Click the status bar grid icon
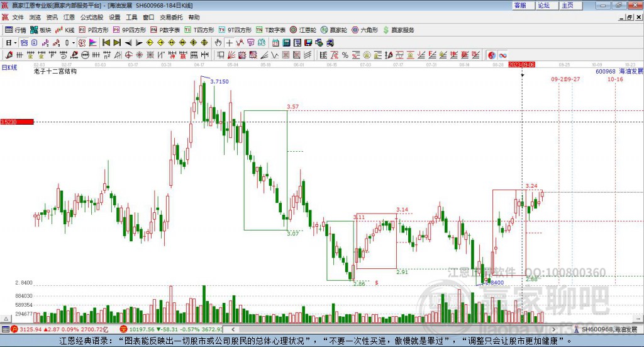The height and width of the screenshot is (347, 644). pos(5,329)
